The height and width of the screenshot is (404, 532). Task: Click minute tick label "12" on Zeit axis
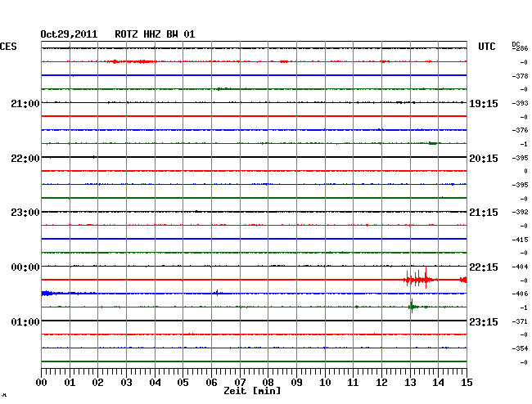[x=381, y=383]
